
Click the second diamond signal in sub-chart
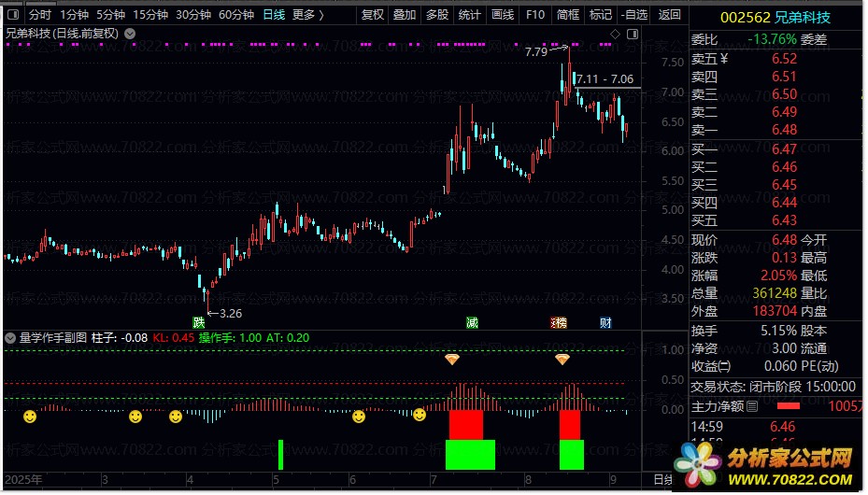[562, 361]
